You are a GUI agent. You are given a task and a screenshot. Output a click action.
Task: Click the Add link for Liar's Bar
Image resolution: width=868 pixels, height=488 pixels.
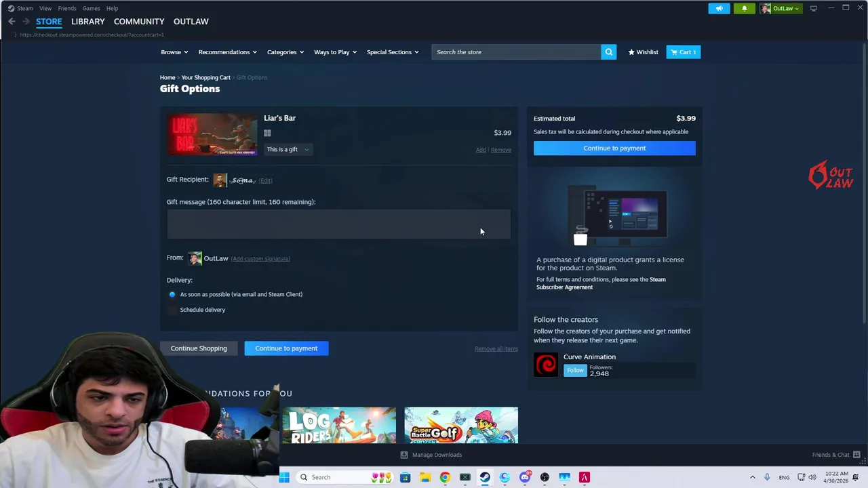(481, 150)
